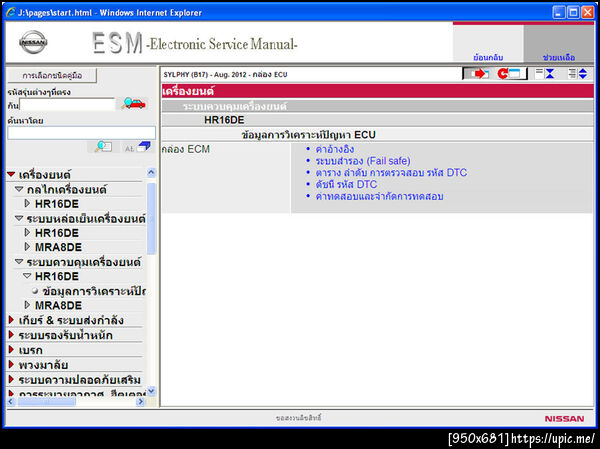Click the ข้อมูลการวิเคราะห์ปัญหา ECU heading

(x=308, y=135)
